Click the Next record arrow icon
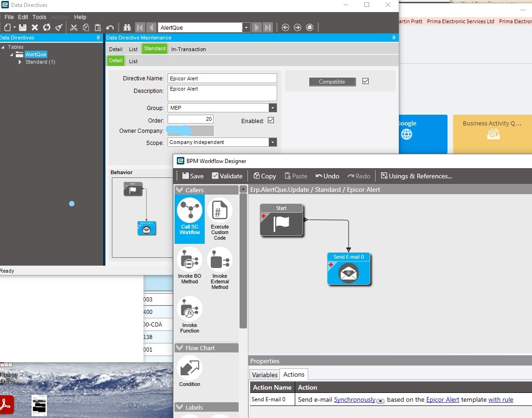This screenshot has height=418, width=532. pos(257,27)
